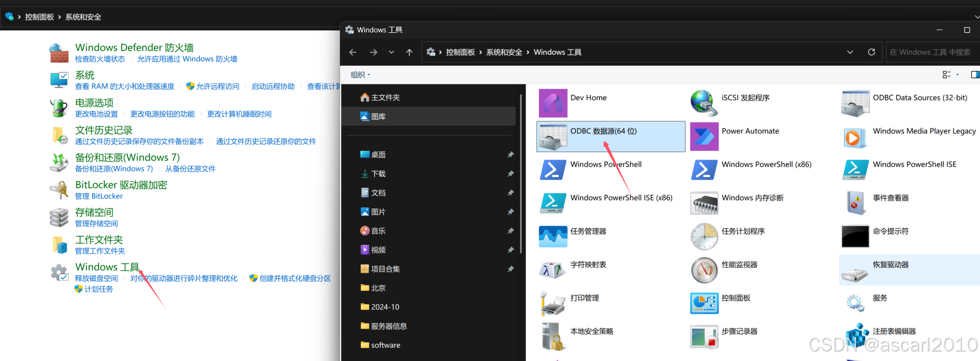Open 性能监视器 gauge icon

[x=704, y=270]
